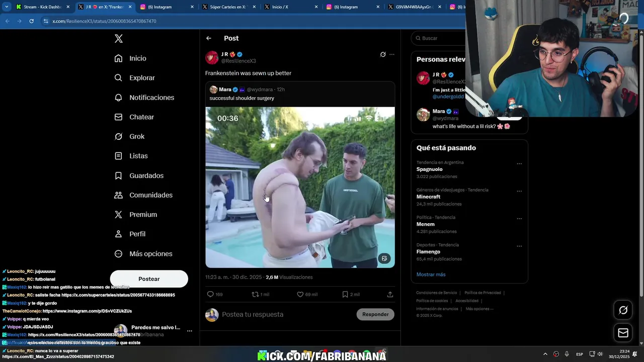The image size is (644, 362).
Task: Open more options for Spagnuolo trend
Action: coord(519,163)
